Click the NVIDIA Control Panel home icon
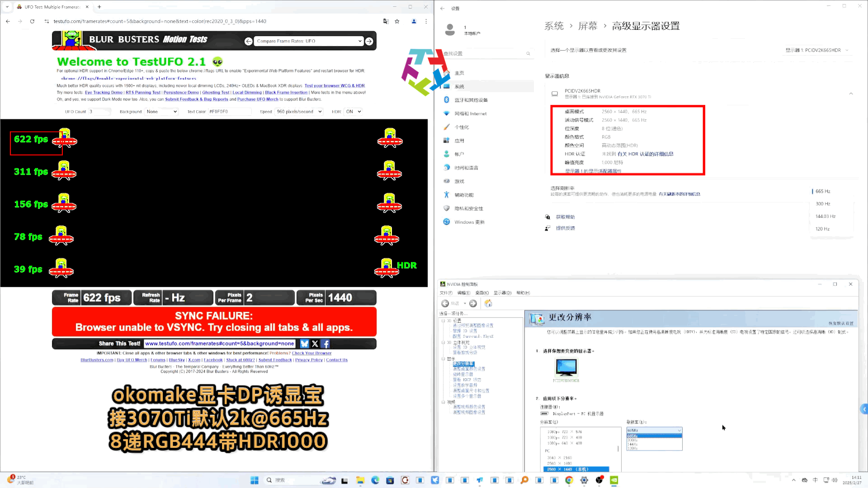The width and height of the screenshot is (868, 488). tap(488, 304)
